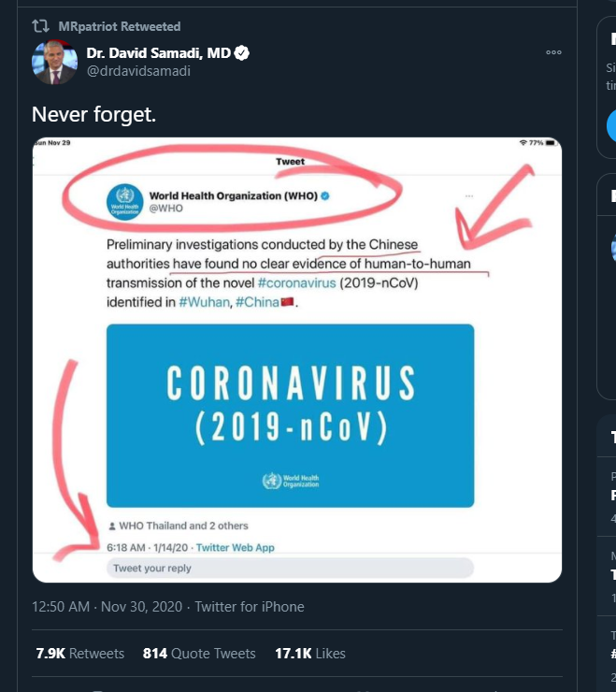View the 814 Quote Tweets
This screenshot has width=616, height=692.
click(x=199, y=654)
